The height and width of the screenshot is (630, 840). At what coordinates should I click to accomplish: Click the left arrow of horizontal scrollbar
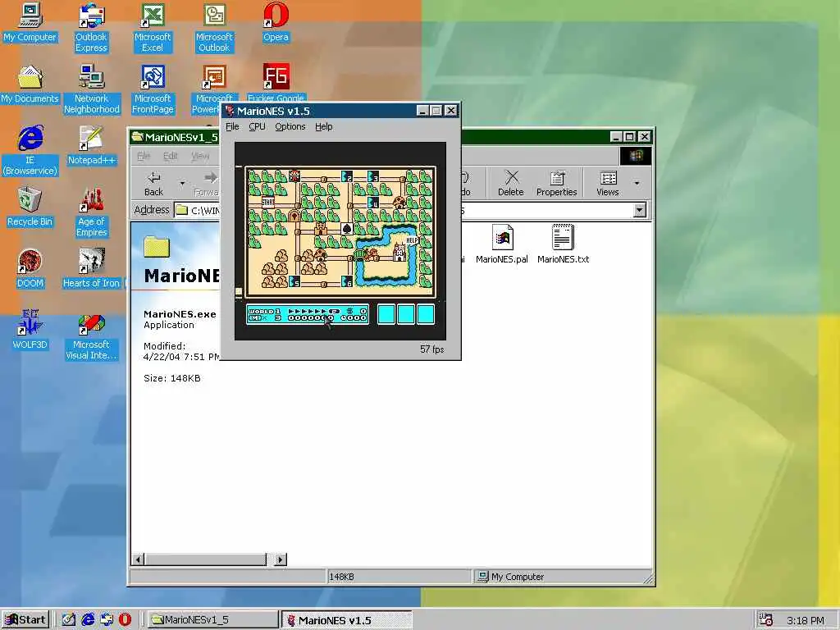point(138,559)
